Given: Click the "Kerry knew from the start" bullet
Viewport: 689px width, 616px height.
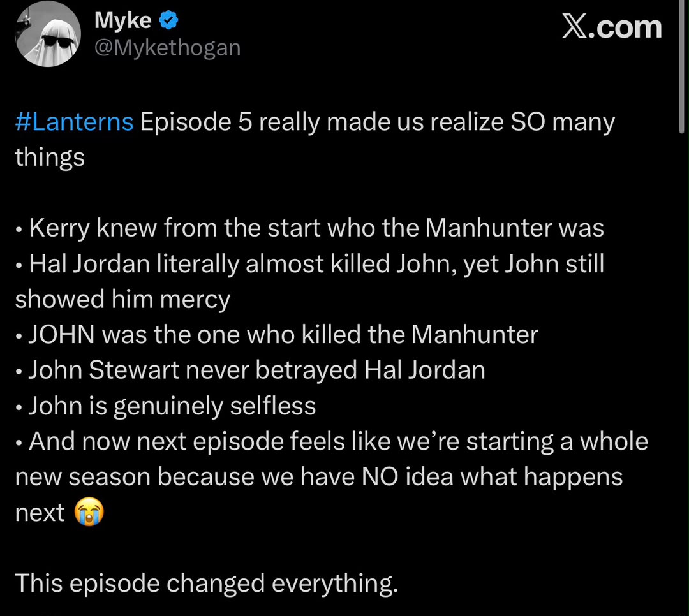Looking at the screenshot, I should (x=309, y=228).
